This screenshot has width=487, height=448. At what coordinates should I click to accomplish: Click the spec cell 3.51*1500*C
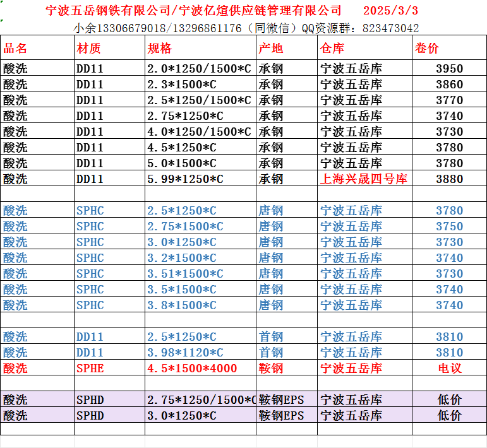coord(201,273)
